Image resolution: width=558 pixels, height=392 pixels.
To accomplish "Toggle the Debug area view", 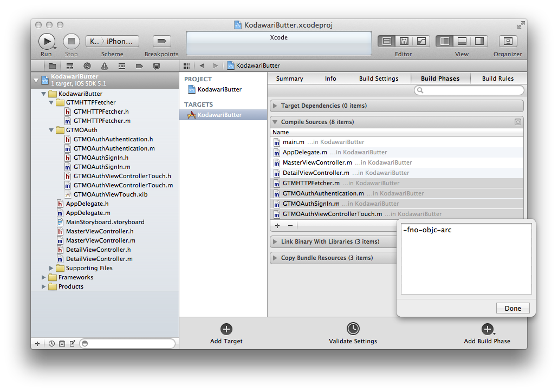I will point(462,41).
